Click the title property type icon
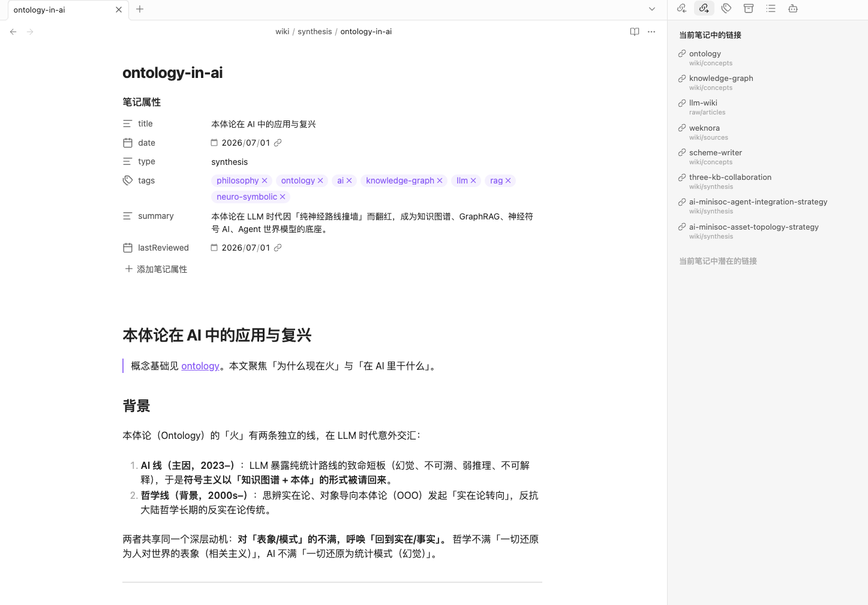This screenshot has height=605, width=868. (128, 124)
